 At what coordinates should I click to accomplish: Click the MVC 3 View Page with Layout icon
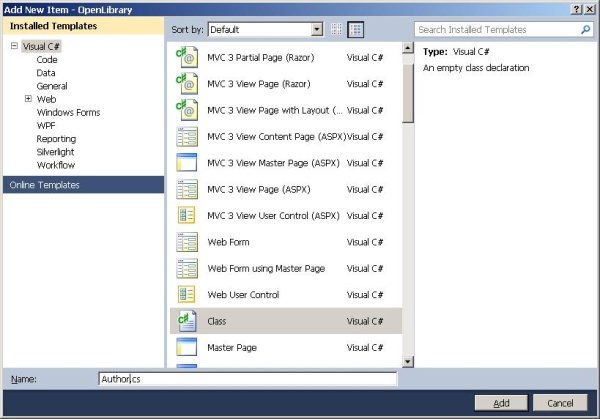tap(187, 110)
